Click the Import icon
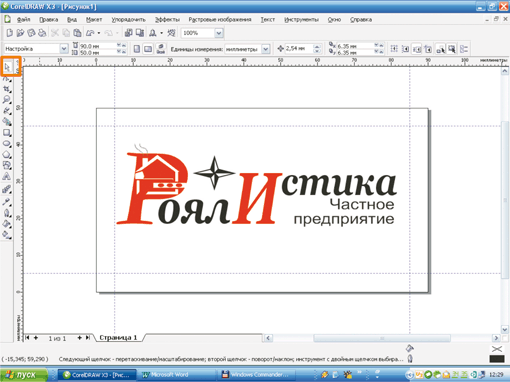This screenshot has height=382, width=510. tap(128, 33)
